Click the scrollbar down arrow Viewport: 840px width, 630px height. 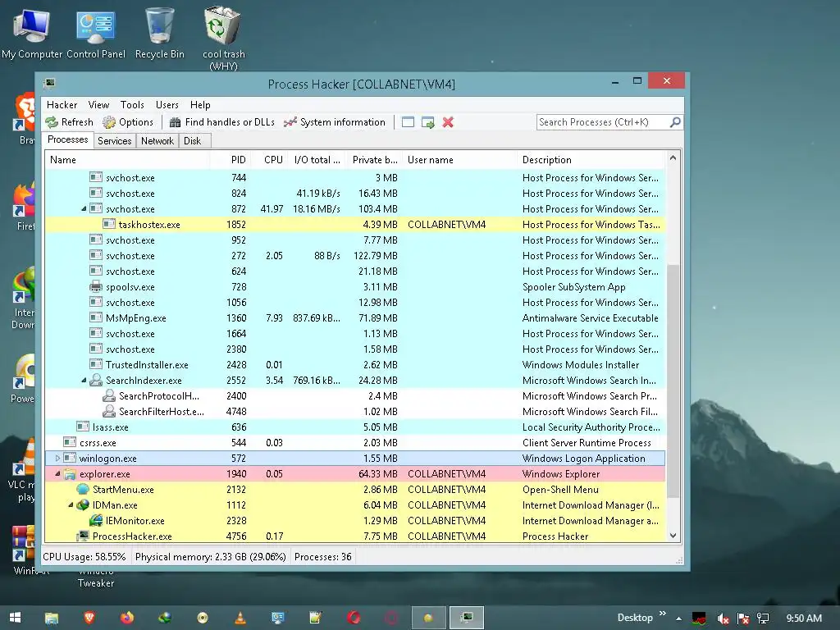(x=673, y=536)
